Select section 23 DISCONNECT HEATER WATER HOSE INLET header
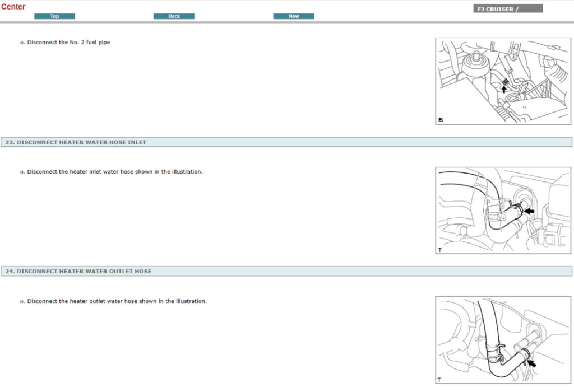The width and height of the screenshot is (574, 392). pyautogui.click(x=75, y=142)
